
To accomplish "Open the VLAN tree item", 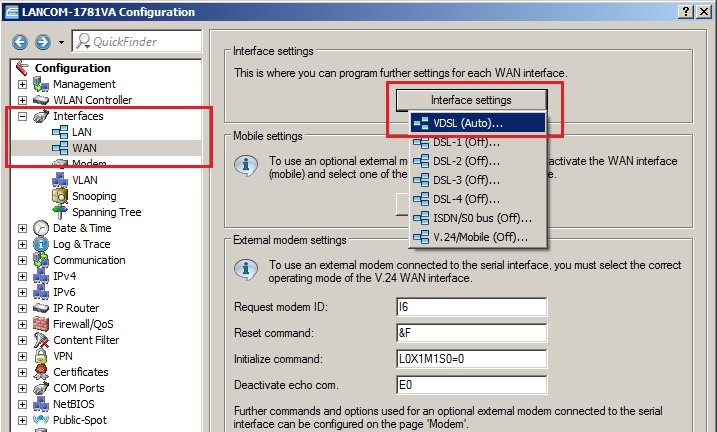I will [x=85, y=180].
